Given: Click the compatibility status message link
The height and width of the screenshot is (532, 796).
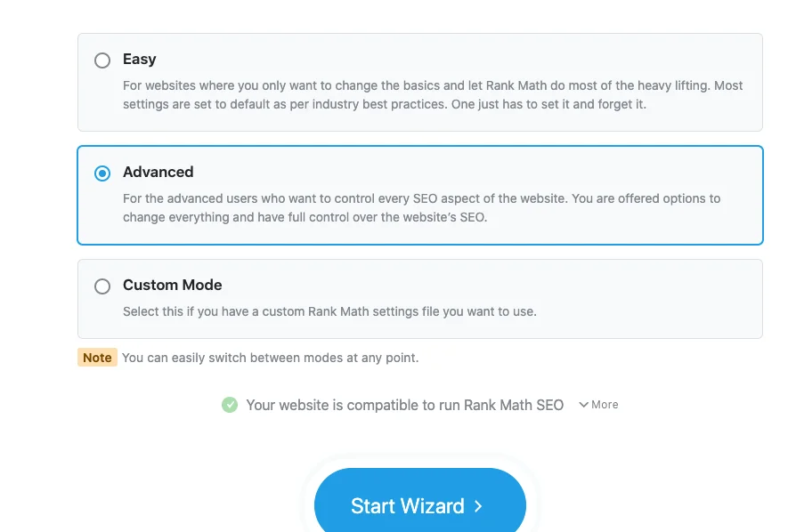Looking at the screenshot, I should [405, 405].
